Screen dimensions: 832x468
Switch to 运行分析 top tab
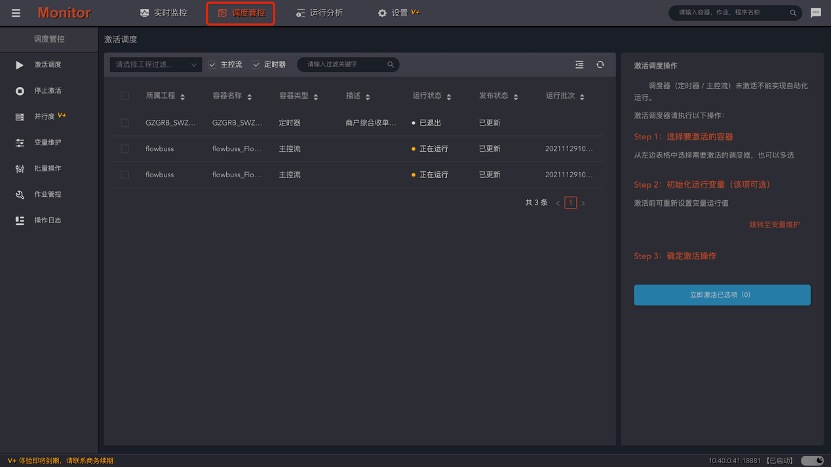coord(319,13)
